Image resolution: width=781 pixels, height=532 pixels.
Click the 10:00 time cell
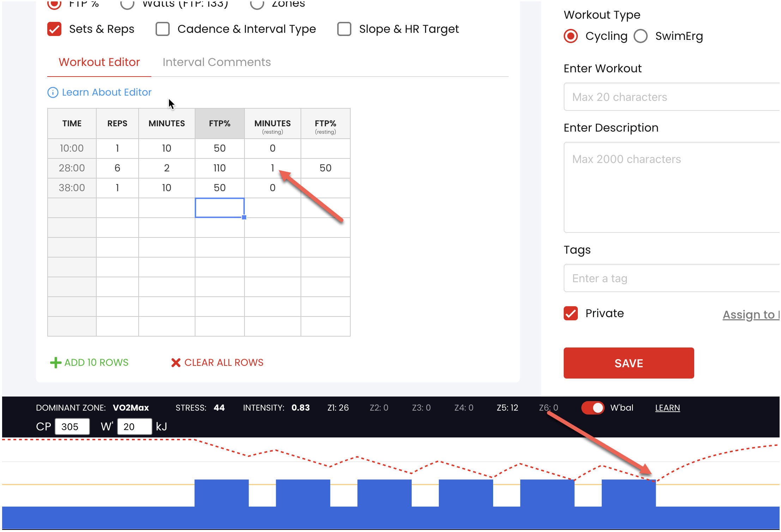(72, 148)
